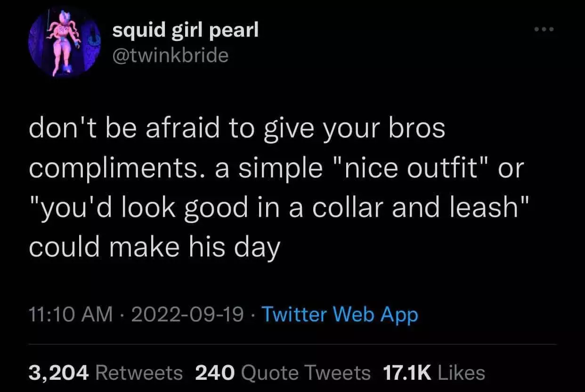Open squid girl pearl's profile avatar

[63, 43]
